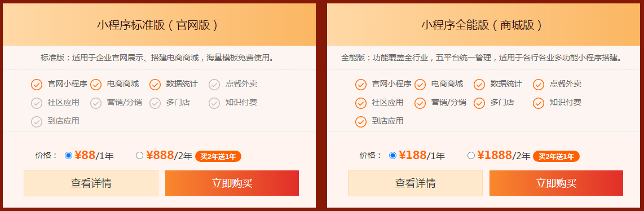This screenshot has height=211, width=644.
Task: Click the gray check icon for 点餐外卖 in the standard plan
Action: pyautogui.click(x=214, y=85)
